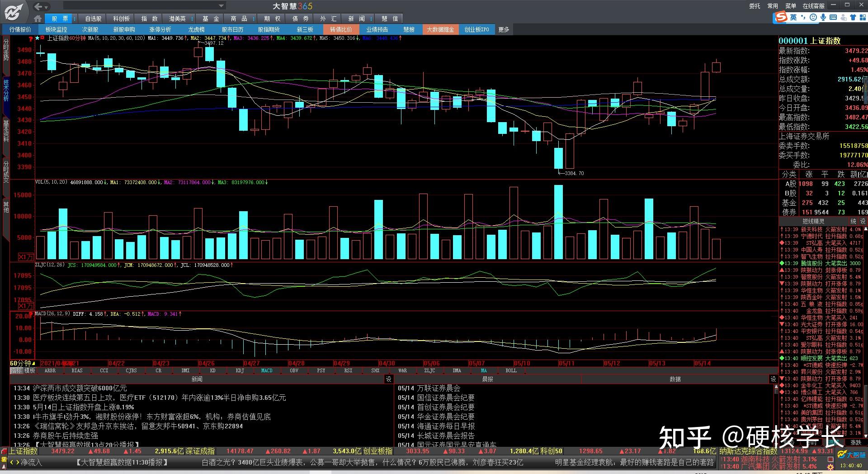Expand the 港美英 submenu dots
Image resolution: width=868 pixels, height=474 pixels.
192,19
